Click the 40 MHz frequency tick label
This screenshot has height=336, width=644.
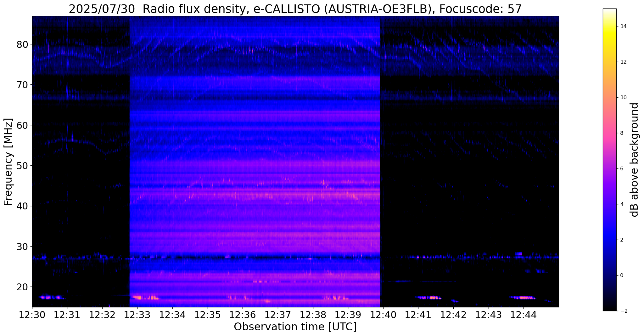[22, 206]
